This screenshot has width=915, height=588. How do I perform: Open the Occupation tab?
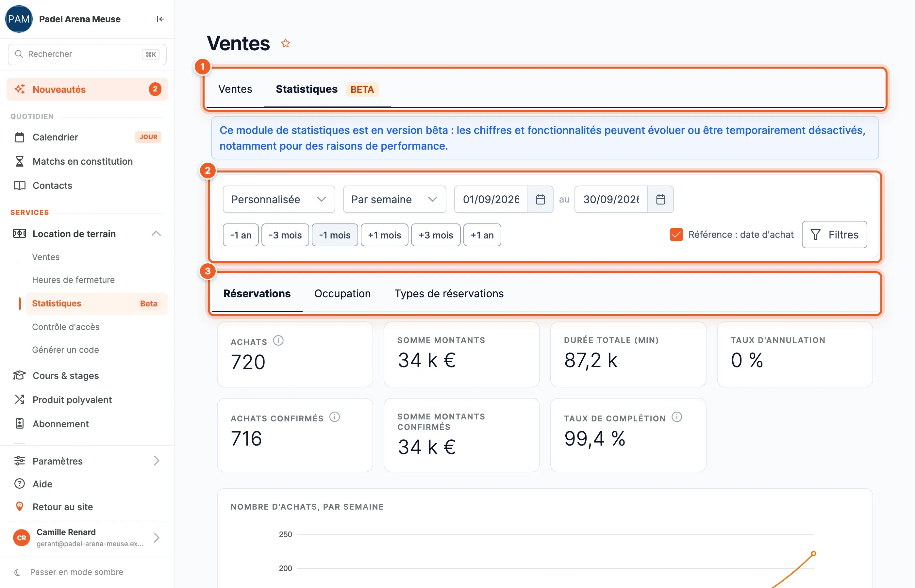(342, 294)
